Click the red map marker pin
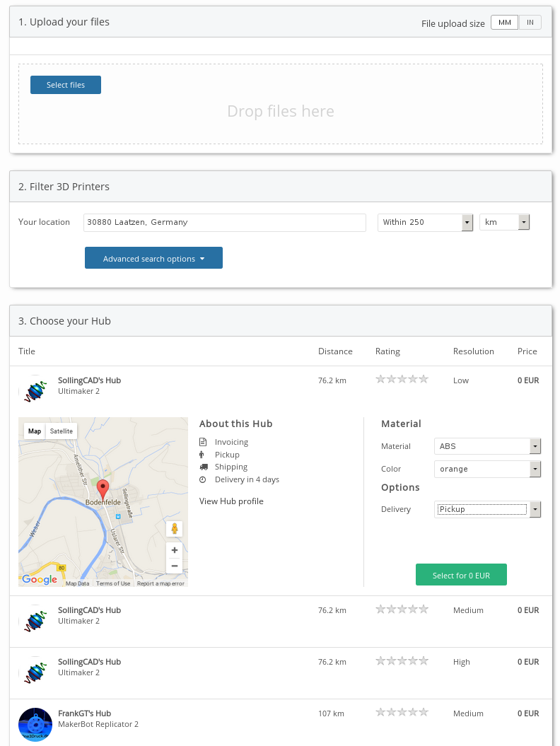 [103, 489]
